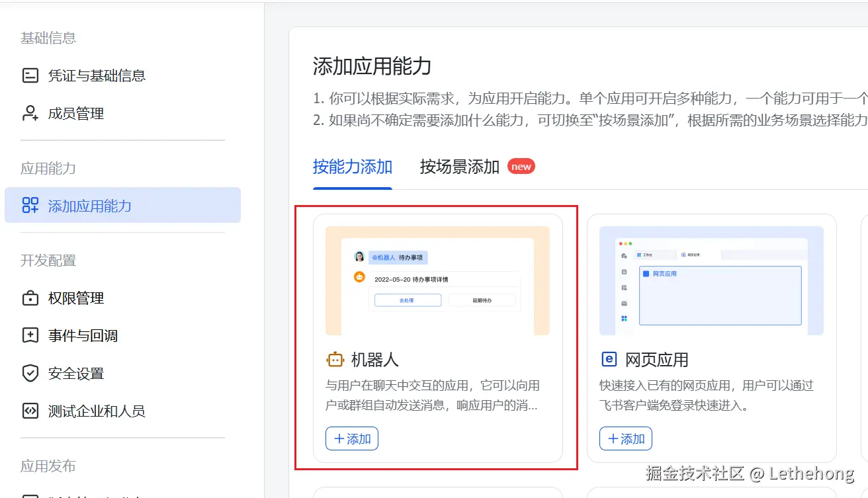Click the 机器人 preview image
Image resolution: width=868 pixels, height=498 pixels.
(x=437, y=280)
